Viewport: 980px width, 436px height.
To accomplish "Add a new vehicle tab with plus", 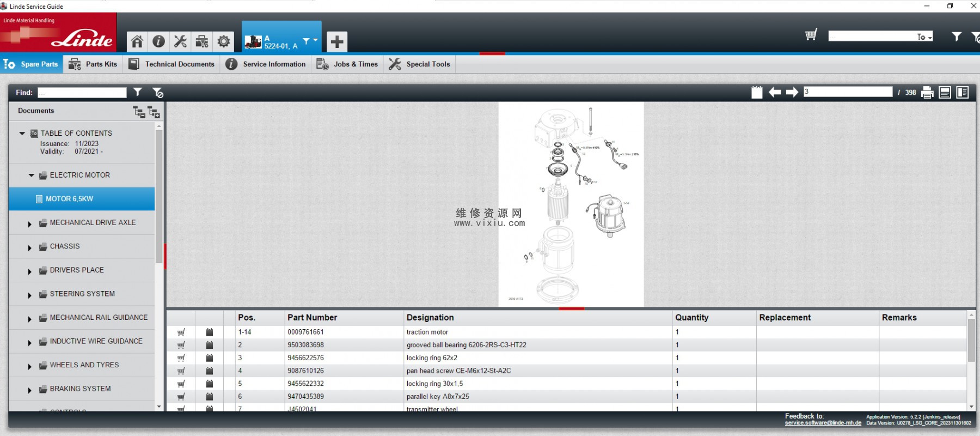I will 337,41.
